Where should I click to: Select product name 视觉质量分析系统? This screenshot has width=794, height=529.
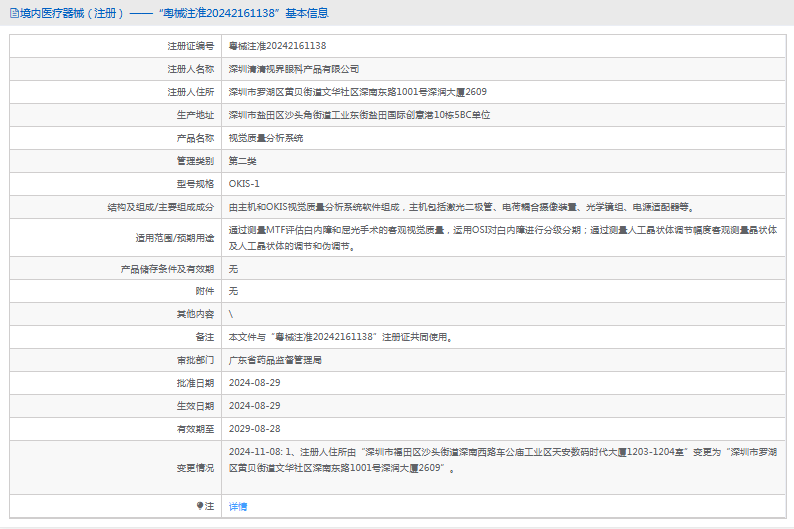(265, 138)
